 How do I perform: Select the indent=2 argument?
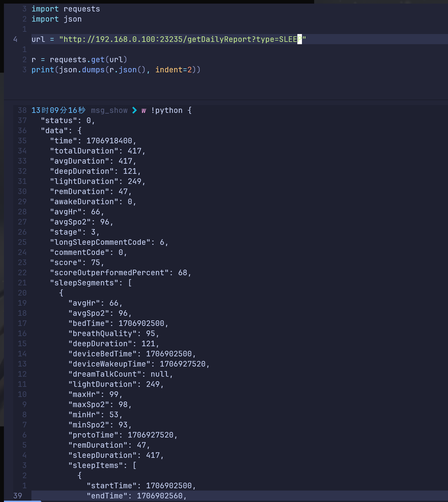click(173, 70)
